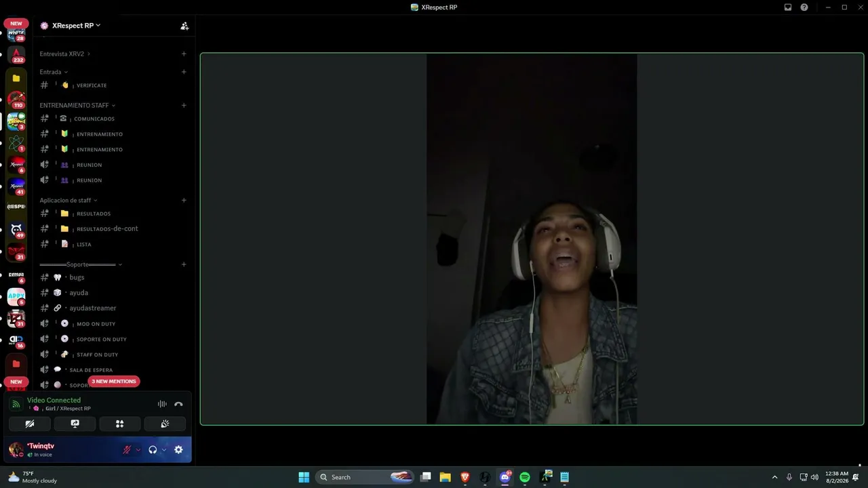Open the atom logo server
This screenshot has width=868, height=488.
[x=16, y=143]
